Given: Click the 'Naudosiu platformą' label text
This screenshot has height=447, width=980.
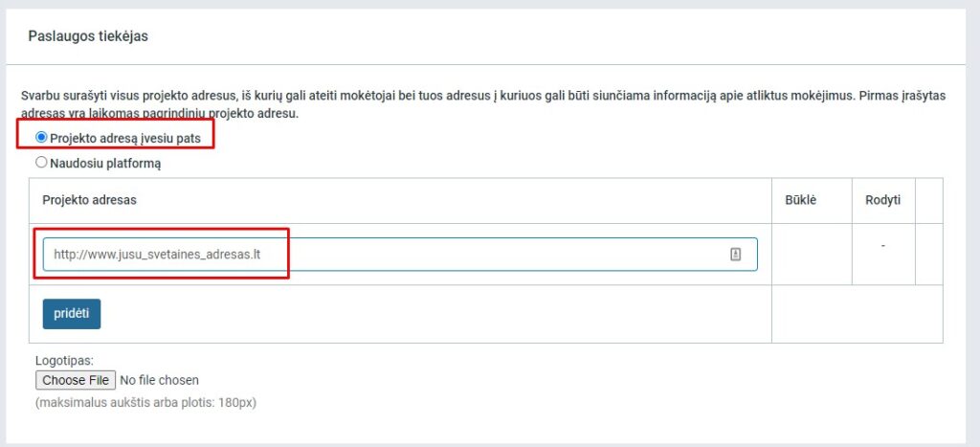Looking at the screenshot, I should pyautogui.click(x=105, y=163).
